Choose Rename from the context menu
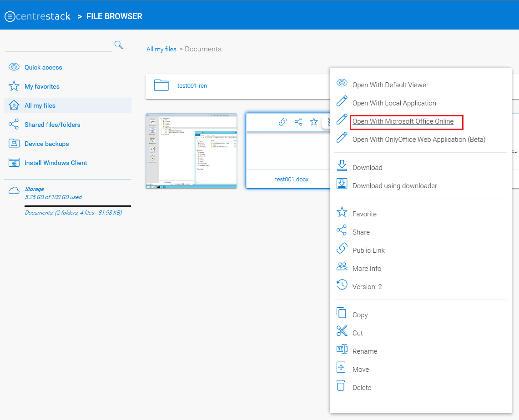The image size is (519, 420). coord(365,351)
